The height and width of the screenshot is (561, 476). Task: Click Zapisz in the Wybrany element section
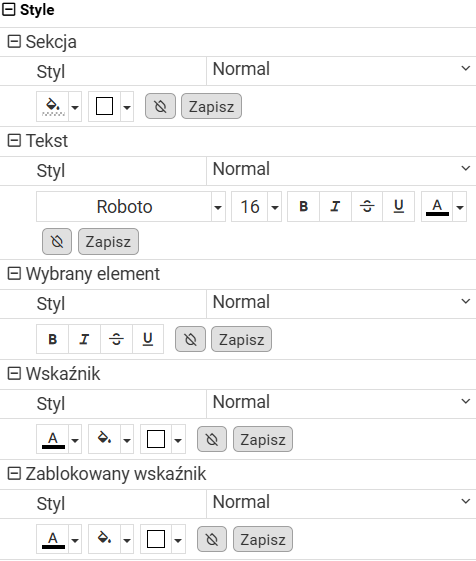coord(242,339)
